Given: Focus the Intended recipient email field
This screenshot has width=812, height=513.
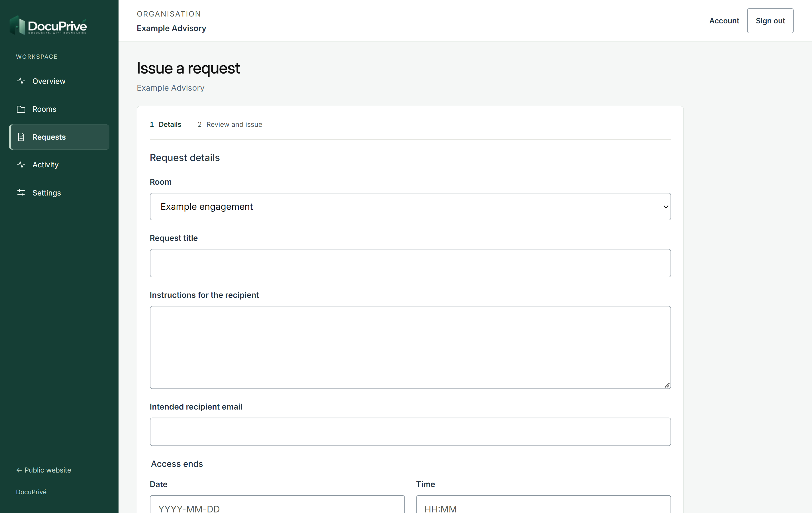Looking at the screenshot, I should 410,432.
